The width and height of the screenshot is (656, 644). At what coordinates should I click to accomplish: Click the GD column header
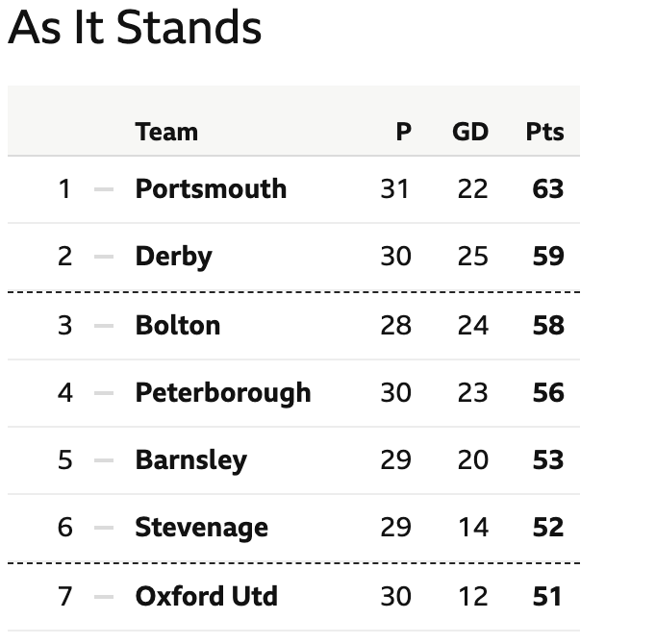click(470, 132)
